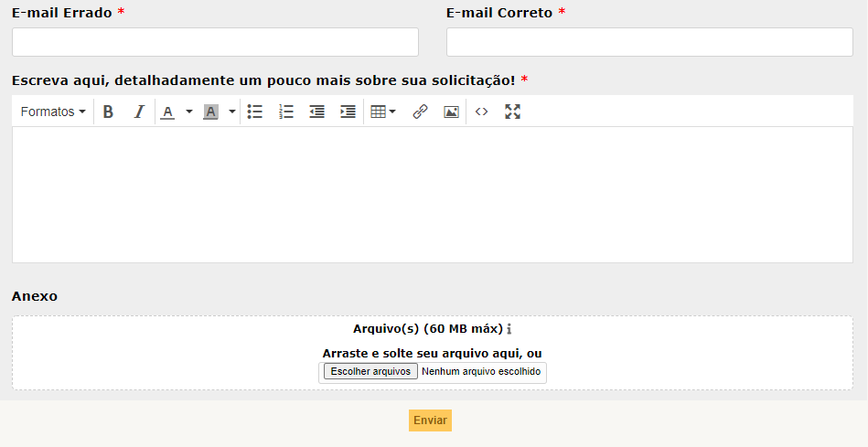Apply the current background highlight color
Image resolution: width=868 pixels, height=447 pixels.
(210, 112)
